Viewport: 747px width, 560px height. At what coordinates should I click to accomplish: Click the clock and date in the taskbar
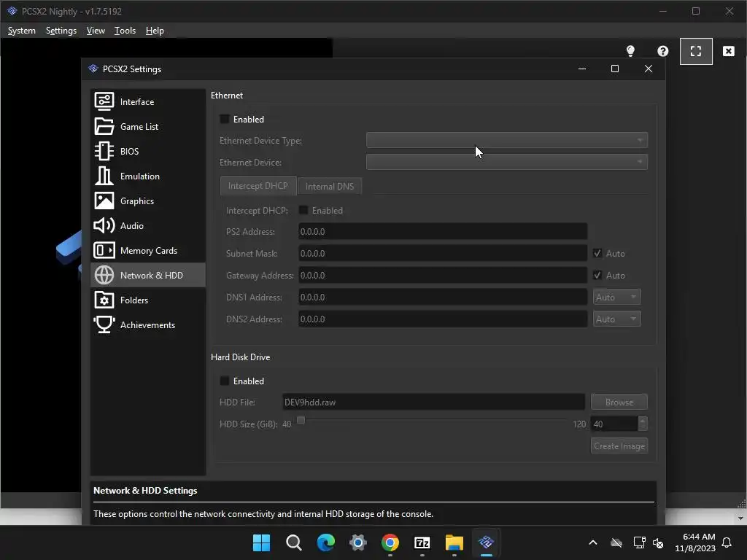point(695,542)
